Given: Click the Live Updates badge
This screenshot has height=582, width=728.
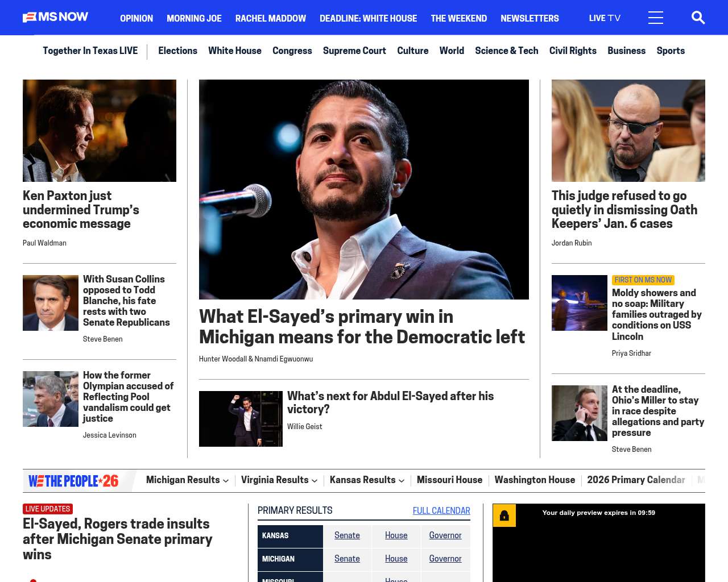Looking at the screenshot, I should [48, 509].
